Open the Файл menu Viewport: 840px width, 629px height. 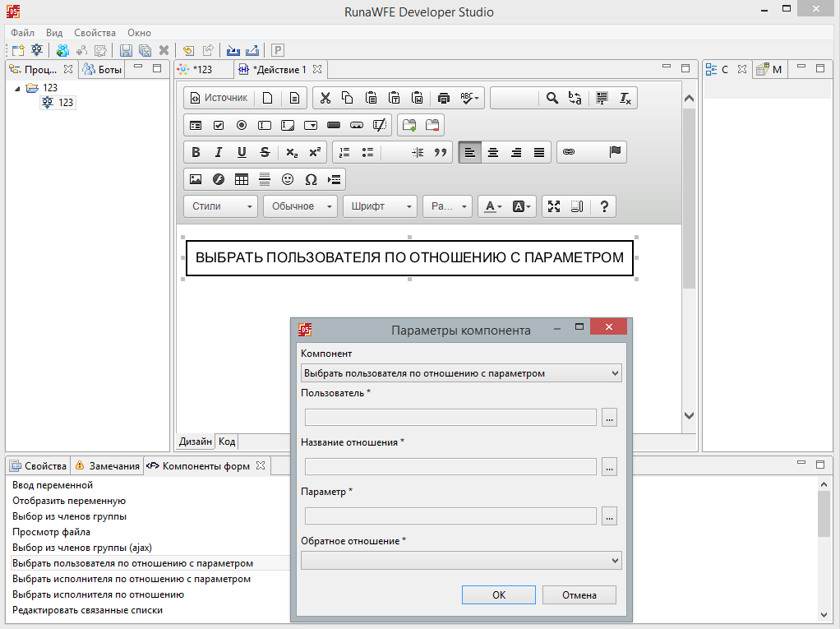click(22, 33)
